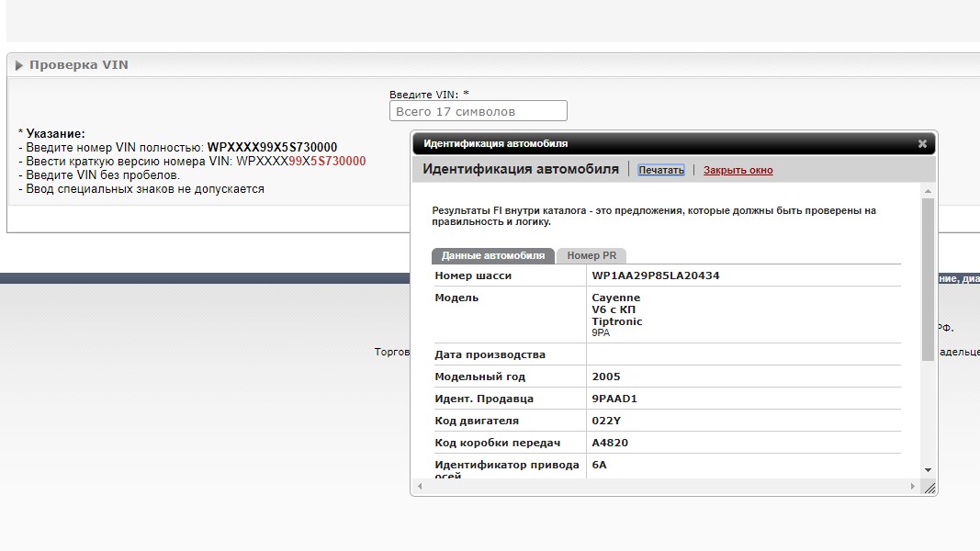This screenshot has height=551, width=980.
Task: Click the chassis number WP1AA29P85LA20434 value
Action: tap(655, 275)
